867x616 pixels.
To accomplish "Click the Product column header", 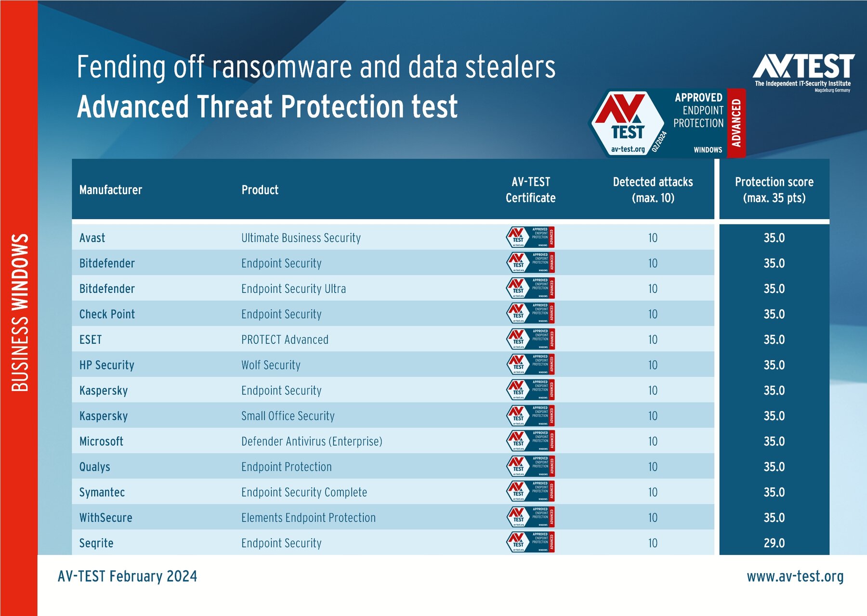I will click(260, 190).
